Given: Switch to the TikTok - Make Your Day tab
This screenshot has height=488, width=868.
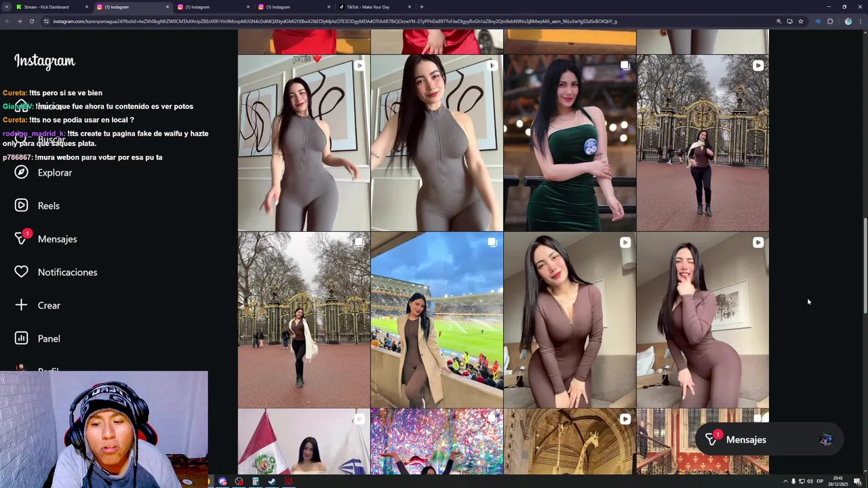Looking at the screenshot, I should (x=375, y=7).
